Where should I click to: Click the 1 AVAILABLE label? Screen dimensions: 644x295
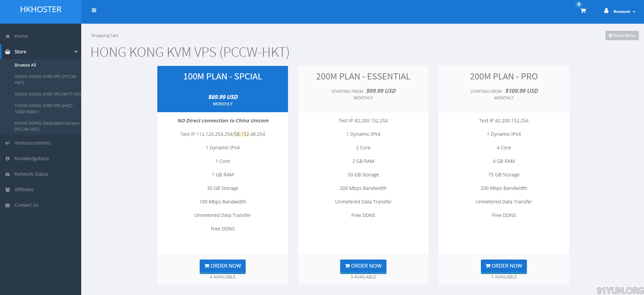[504, 277]
